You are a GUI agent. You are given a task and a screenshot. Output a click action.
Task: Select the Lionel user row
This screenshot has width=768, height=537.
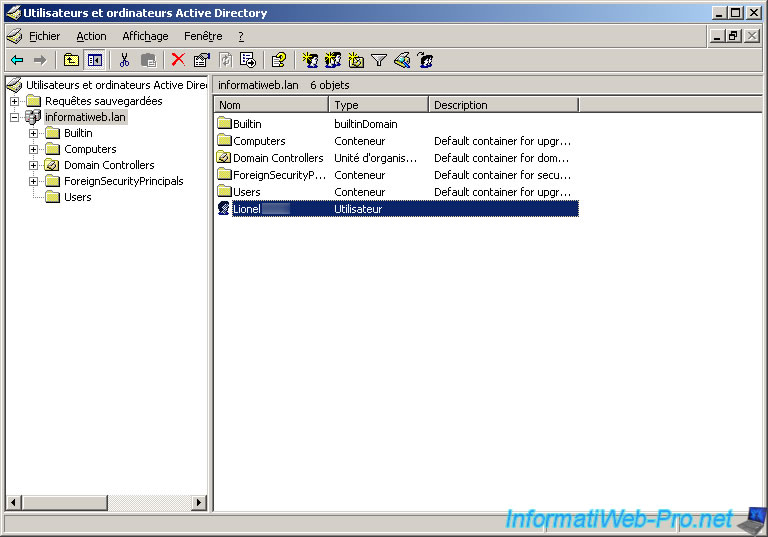(x=397, y=209)
